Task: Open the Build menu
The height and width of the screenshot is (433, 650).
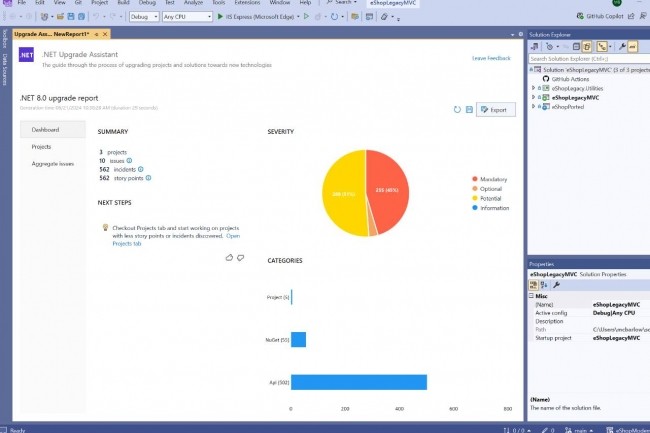Action: coord(122,4)
